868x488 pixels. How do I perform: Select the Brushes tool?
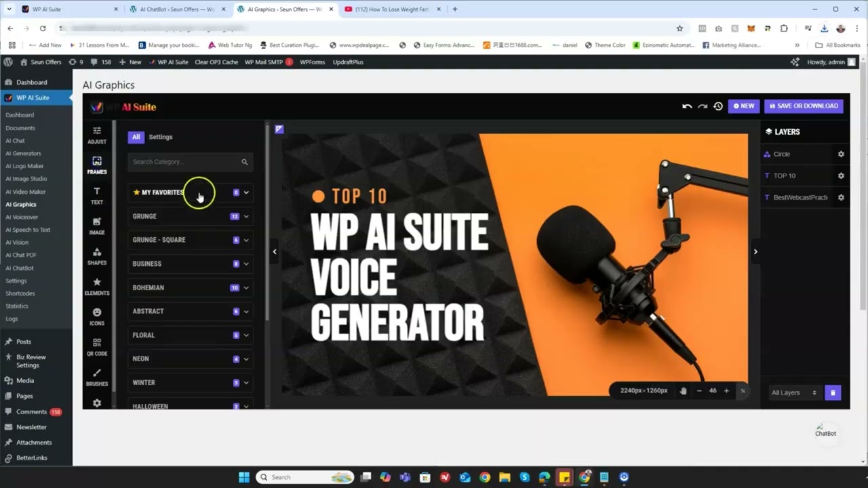pos(97,378)
